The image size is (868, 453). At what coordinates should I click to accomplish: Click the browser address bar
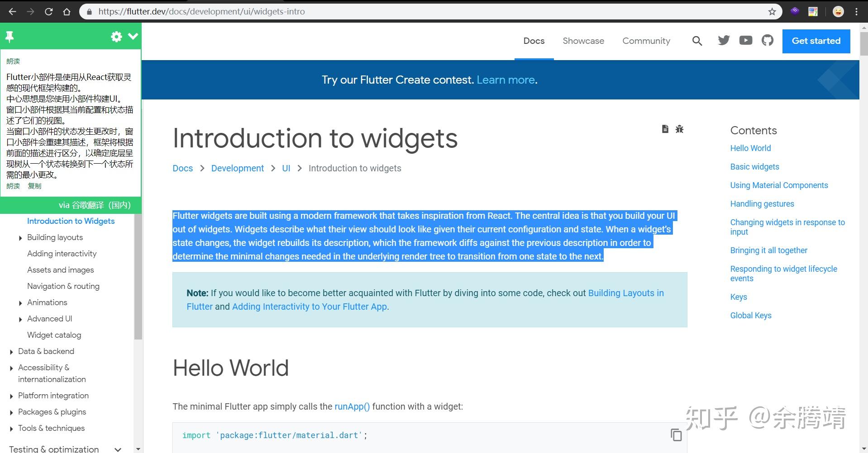(407, 12)
